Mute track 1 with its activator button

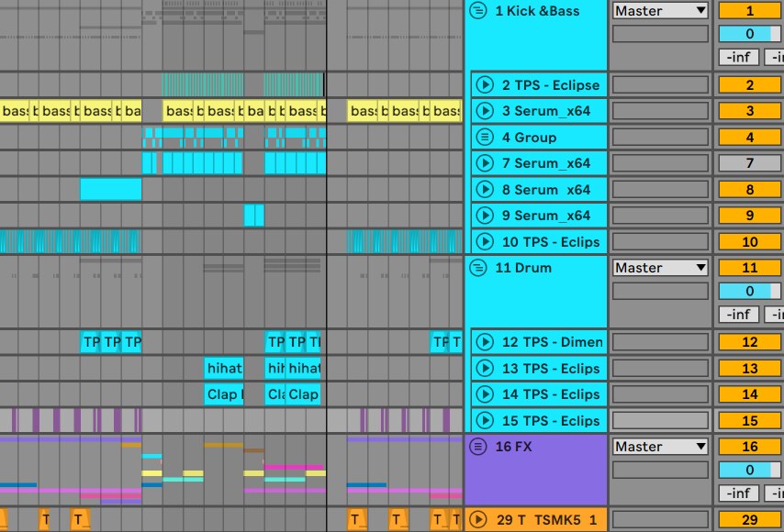(750, 10)
